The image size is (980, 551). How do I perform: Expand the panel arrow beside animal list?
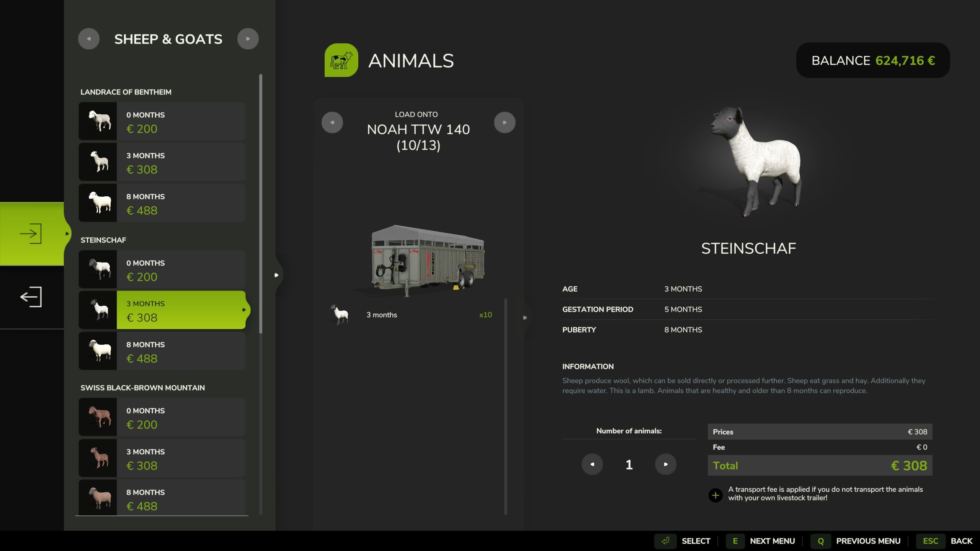pyautogui.click(x=276, y=275)
